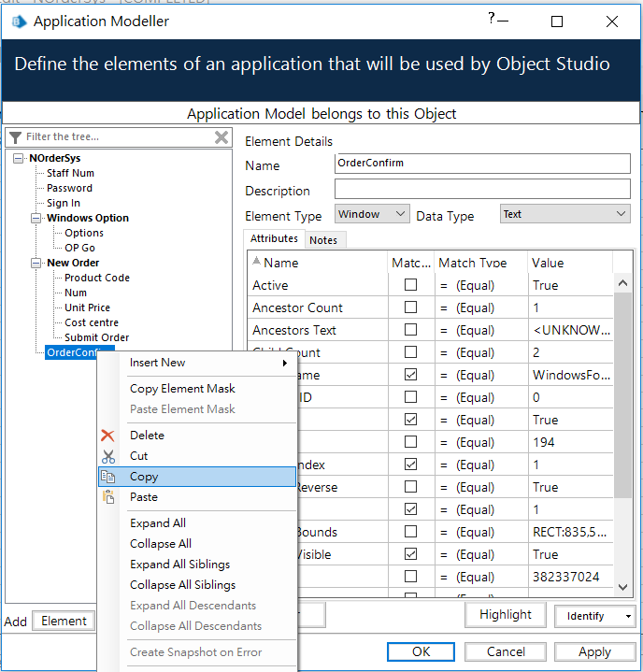Select Collapse All Siblings menu item
Screen dimensions: 643x672
[197, 585]
